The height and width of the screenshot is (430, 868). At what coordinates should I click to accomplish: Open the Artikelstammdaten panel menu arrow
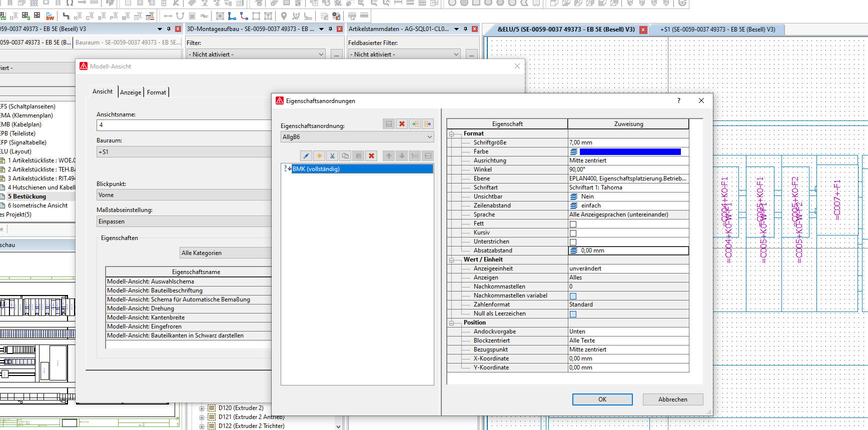point(456,29)
